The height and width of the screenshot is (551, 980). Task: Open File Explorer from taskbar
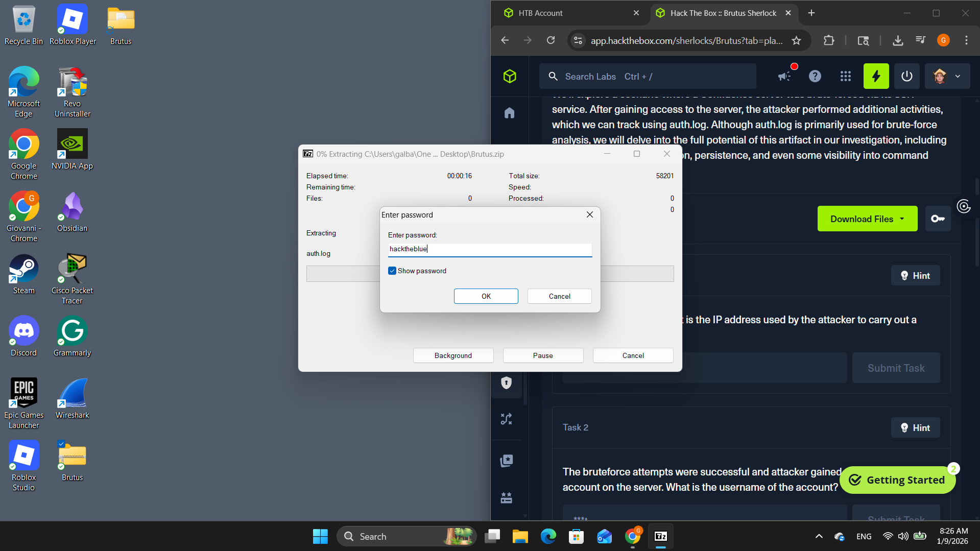[520, 537]
